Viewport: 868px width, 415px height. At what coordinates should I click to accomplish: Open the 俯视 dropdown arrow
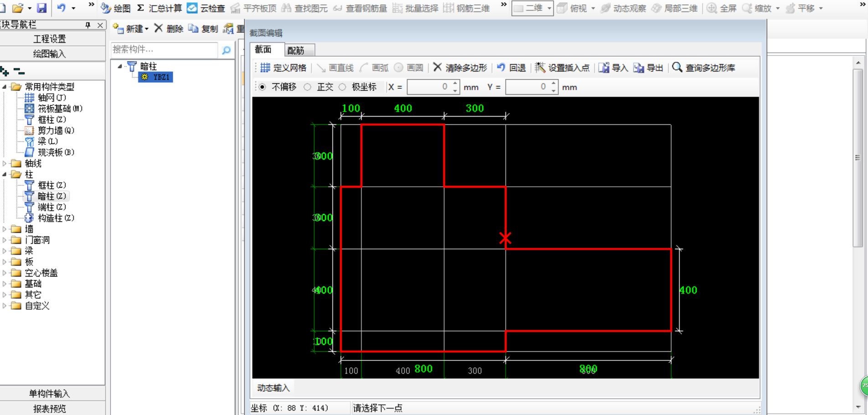tap(593, 8)
